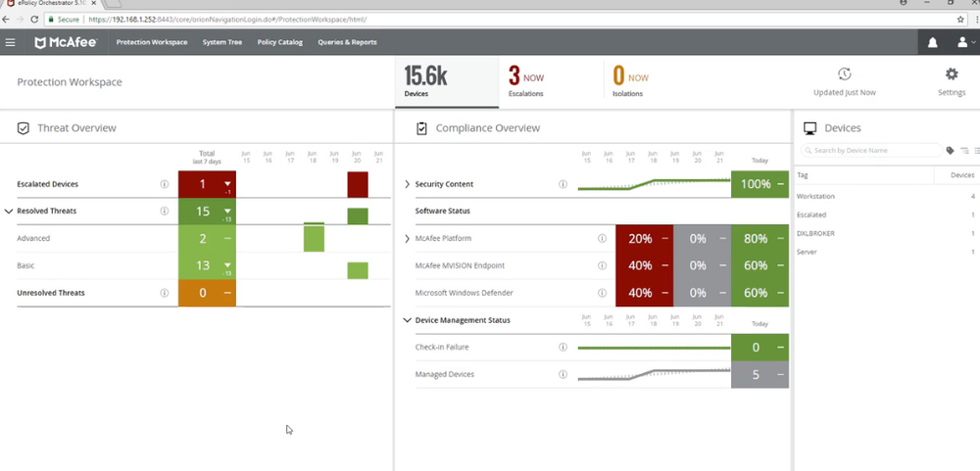Select the DXLBROKER tag row
Viewport: 980px width, 471px height.
pos(885,234)
